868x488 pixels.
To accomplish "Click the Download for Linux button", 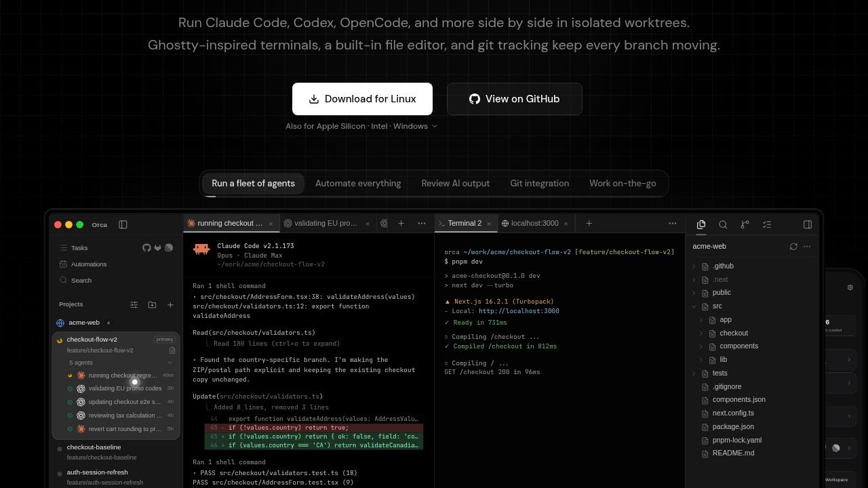I will click(x=362, y=99).
